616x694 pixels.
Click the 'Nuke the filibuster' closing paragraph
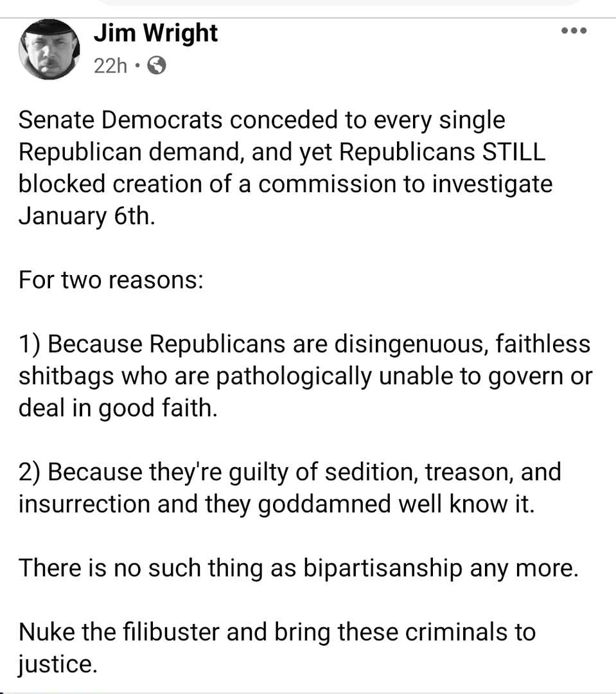(x=277, y=648)
